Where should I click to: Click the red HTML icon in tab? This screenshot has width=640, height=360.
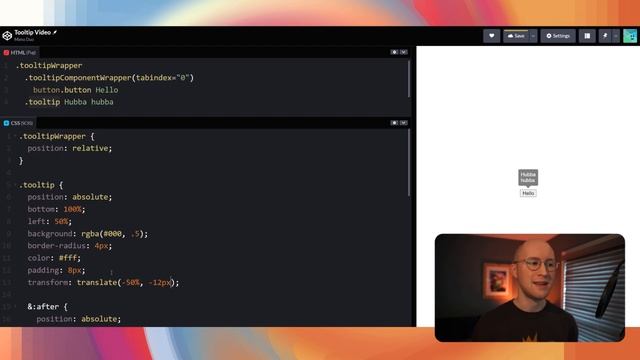(x=6, y=53)
